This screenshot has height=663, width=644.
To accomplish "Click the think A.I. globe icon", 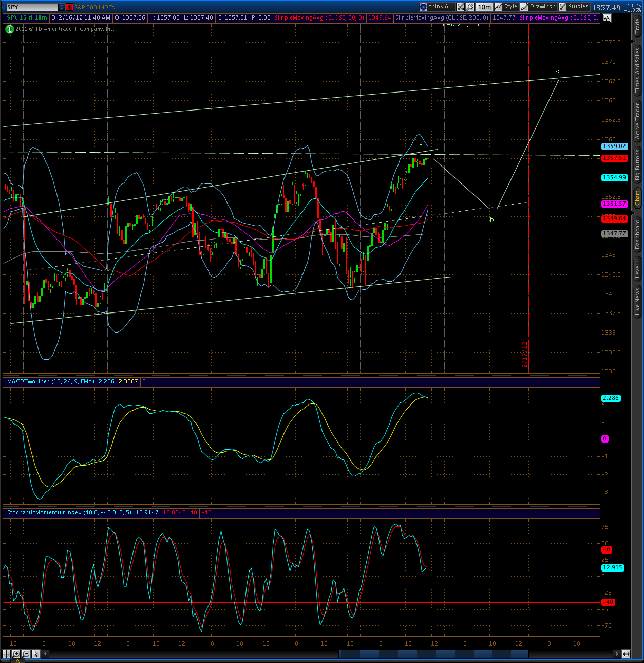I will point(423,7).
